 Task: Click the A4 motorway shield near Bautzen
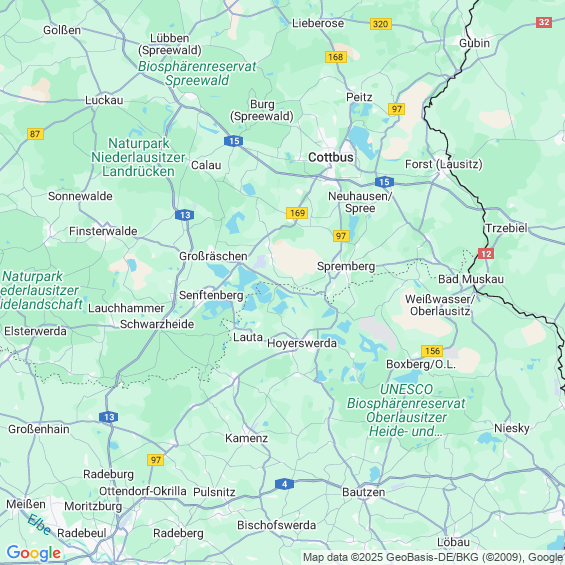coord(284,484)
